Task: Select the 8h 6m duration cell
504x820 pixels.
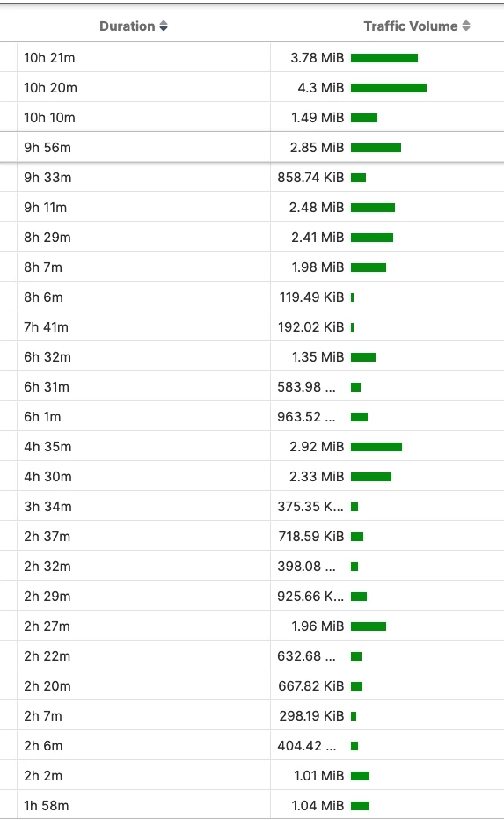Action: tap(143, 297)
